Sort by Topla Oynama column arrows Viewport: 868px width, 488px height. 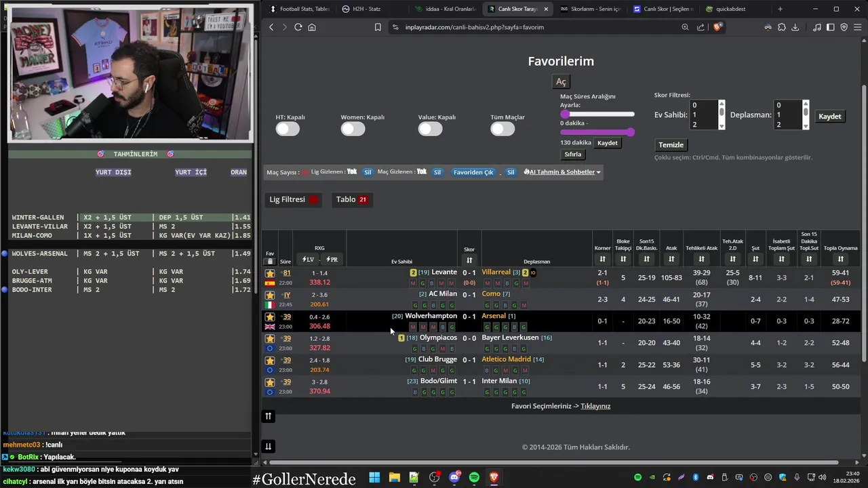tap(840, 259)
